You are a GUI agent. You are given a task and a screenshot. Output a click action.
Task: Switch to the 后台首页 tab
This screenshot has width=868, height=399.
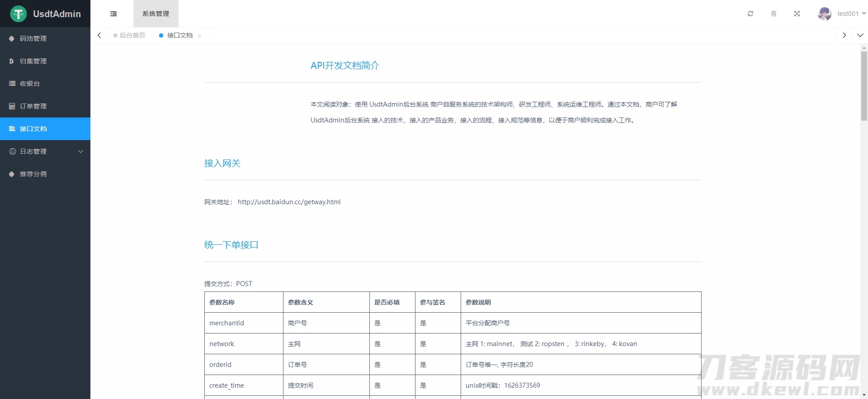[x=132, y=35]
